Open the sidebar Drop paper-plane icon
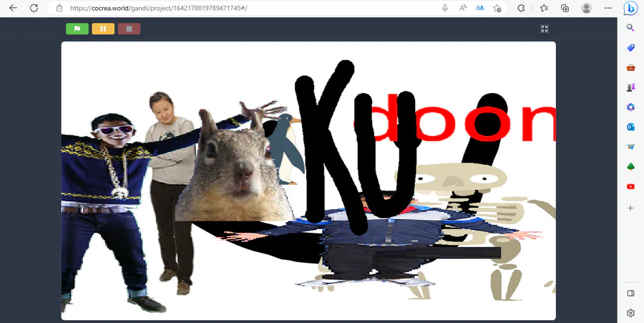Viewport: 644px width, 323px height. pos(630,147)
